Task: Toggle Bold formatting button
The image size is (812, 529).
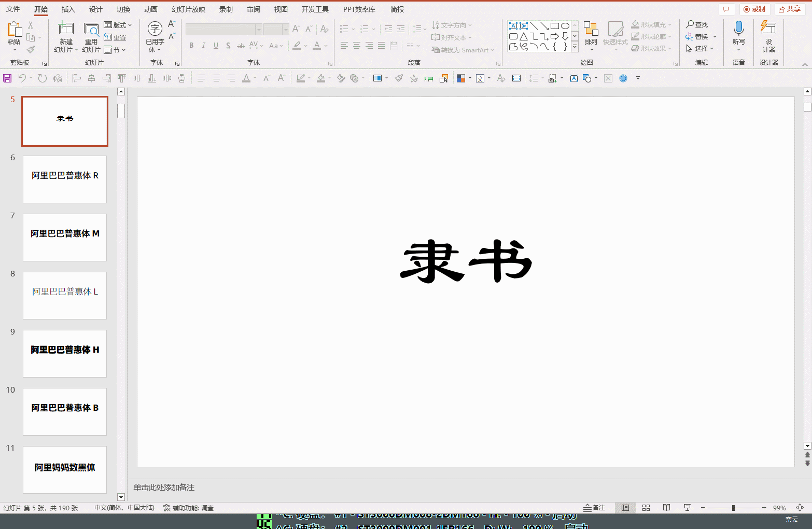Action: 191,46
